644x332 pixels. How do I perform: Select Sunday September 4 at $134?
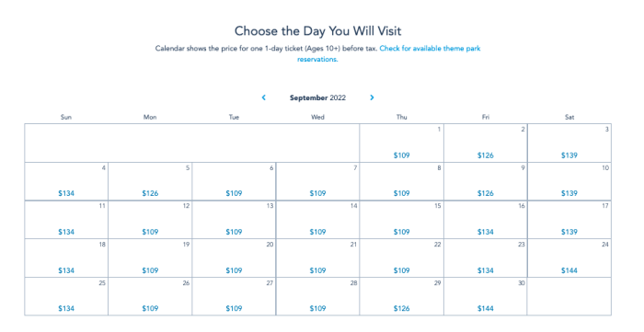point(66,181)
